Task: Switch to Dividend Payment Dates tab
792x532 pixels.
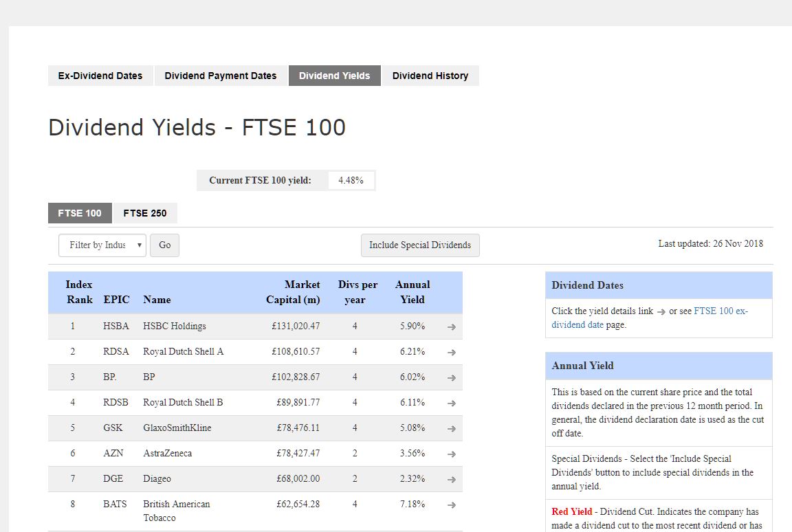Action: coord(221,76)
